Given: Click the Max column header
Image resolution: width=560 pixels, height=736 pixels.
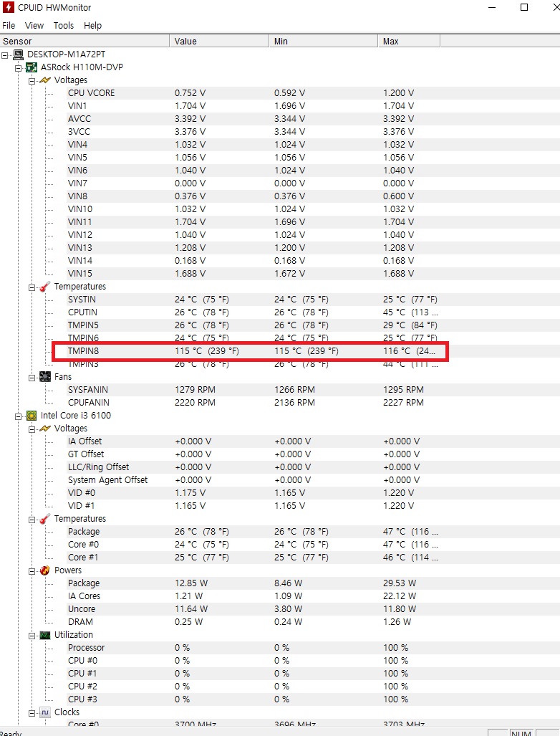Looking at the screenshot, I should (409, 42).
